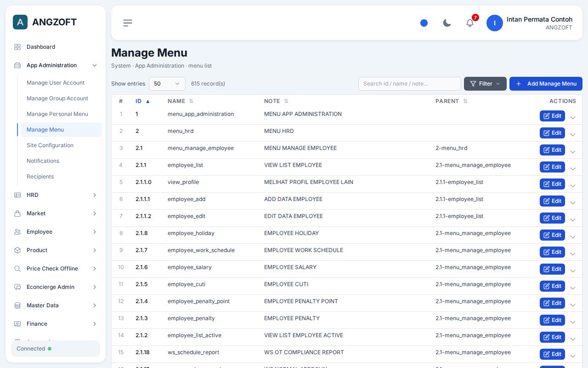
Task: Go to Manage Group Account
Action: coord(62,98)
